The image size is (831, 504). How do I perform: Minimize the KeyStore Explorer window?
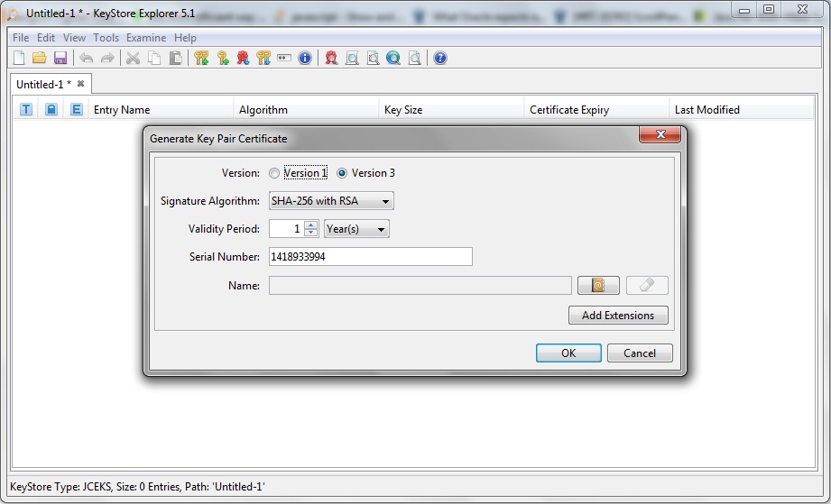[744, 9]
